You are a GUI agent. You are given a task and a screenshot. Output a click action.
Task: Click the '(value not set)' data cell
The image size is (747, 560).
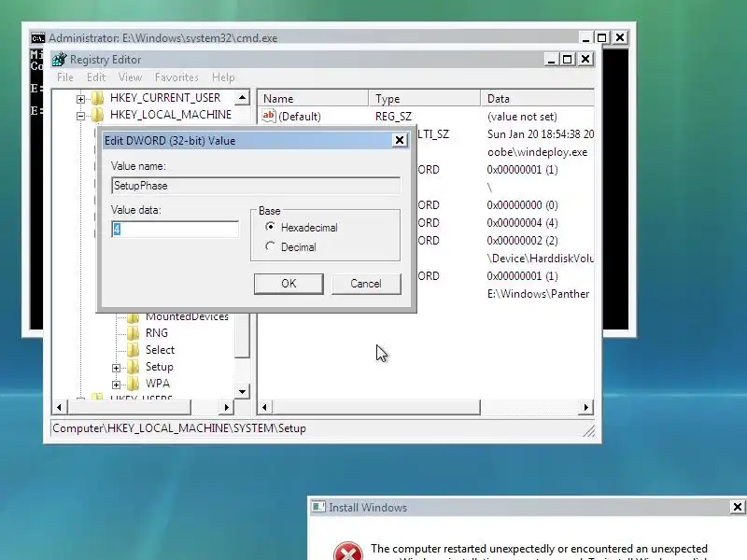(x=522, y=117)
